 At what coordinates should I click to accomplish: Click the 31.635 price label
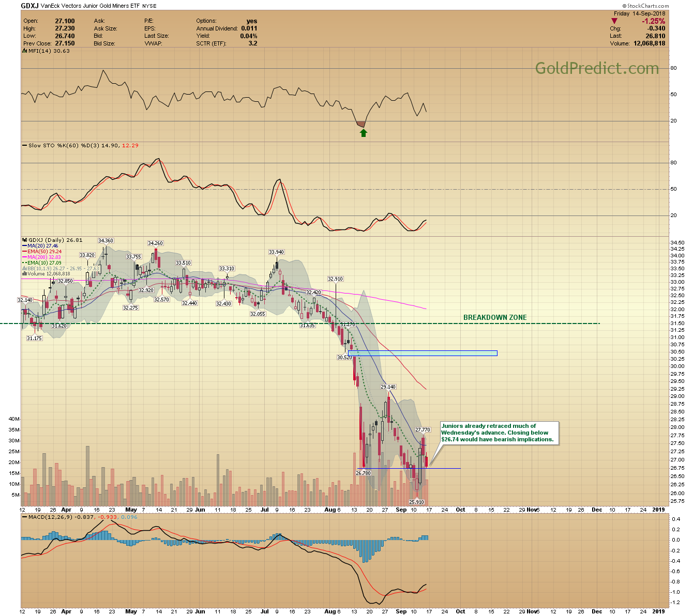point(307,326)
